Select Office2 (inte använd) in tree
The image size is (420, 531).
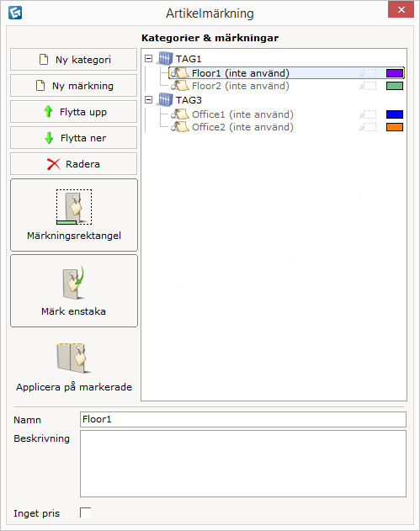[242, 127]
